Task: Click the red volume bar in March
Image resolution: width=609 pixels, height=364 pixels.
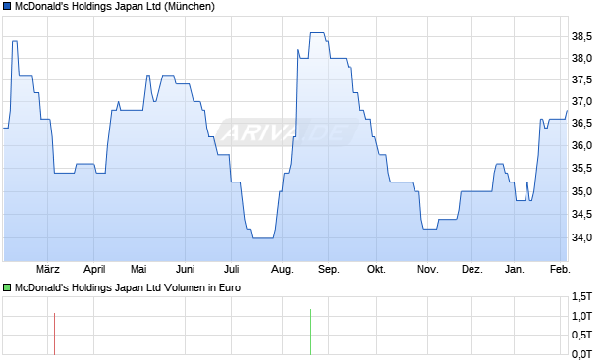Action: tap(54, 334)
